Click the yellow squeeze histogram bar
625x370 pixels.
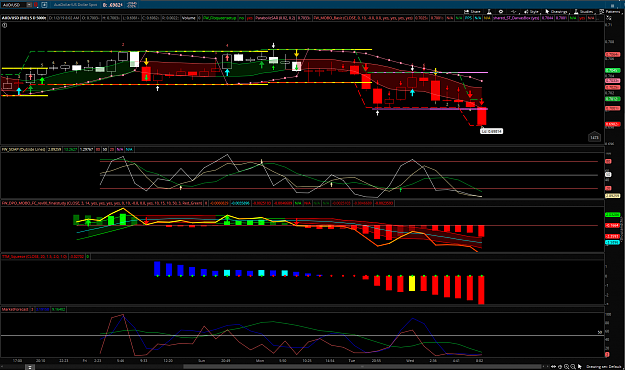[412, 283]
